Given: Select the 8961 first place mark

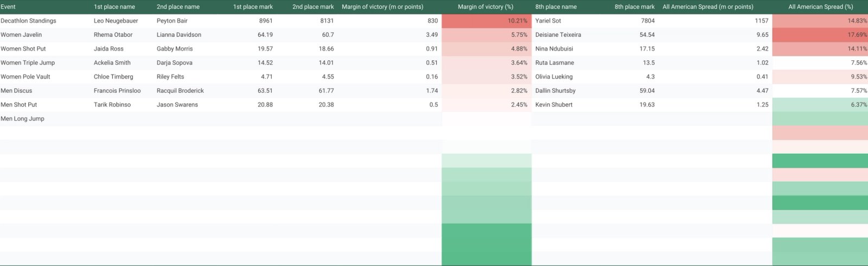Looking at the screenshot, I should (266, 21).
